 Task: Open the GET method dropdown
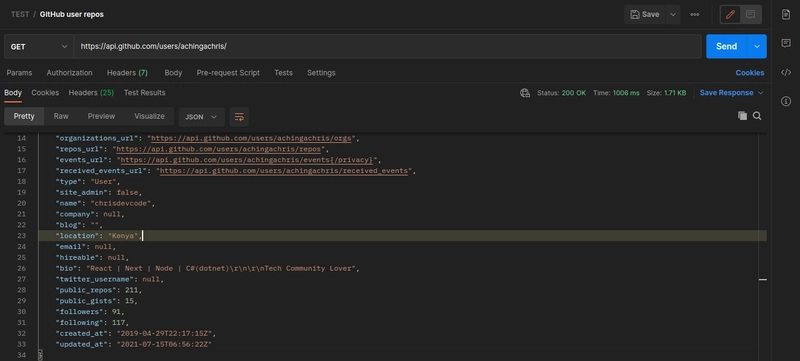click(x=39, y=46)
